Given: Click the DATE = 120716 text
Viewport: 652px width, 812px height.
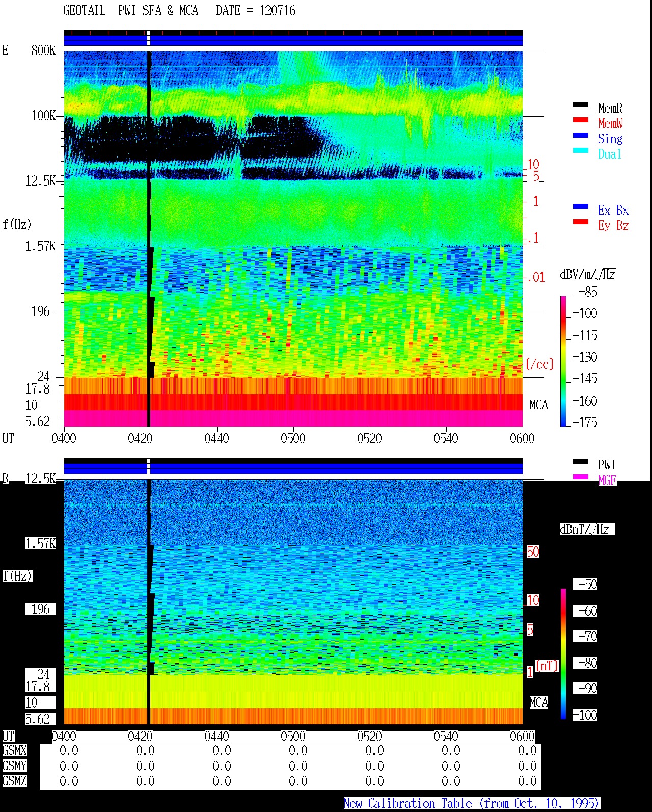Looking at the screenshot, I should [256, 11].
